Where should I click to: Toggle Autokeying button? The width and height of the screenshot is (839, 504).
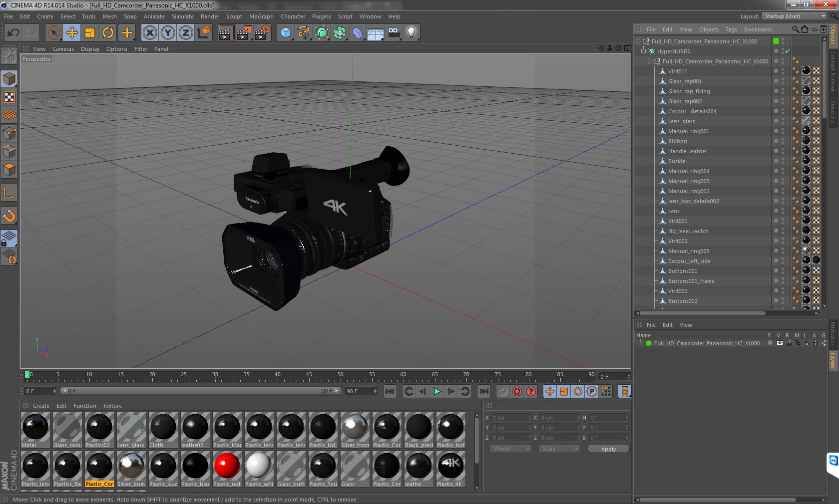[x=517, y=391]
